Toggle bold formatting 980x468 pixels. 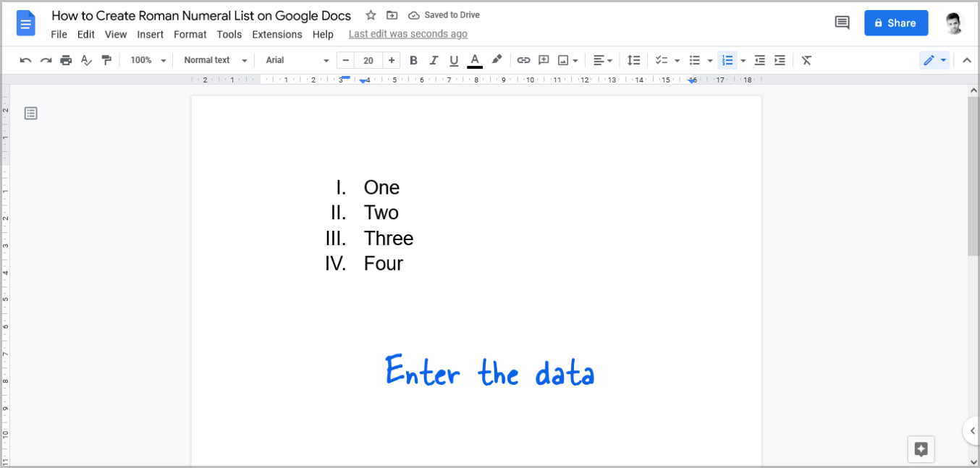click(x=413, y=60)
